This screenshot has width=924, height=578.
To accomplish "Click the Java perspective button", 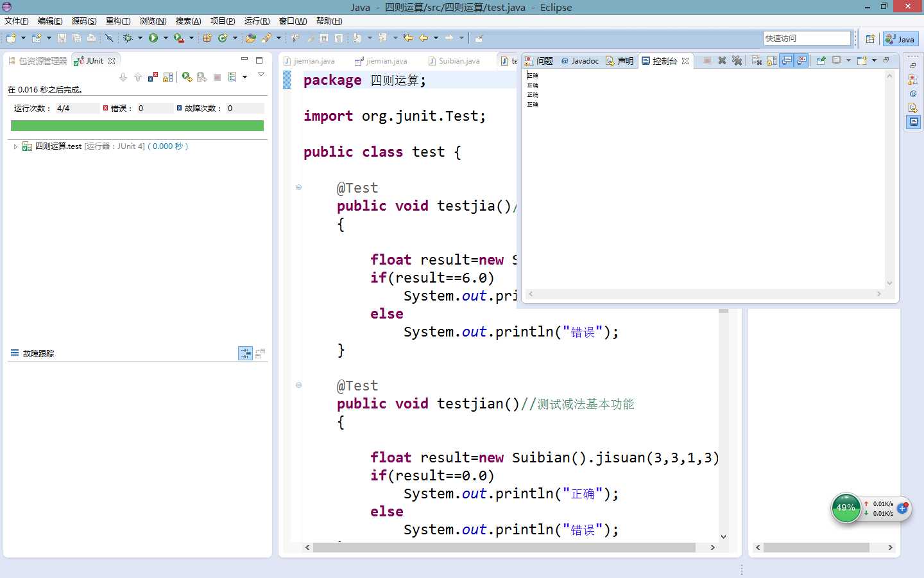I will coord(900,39).
